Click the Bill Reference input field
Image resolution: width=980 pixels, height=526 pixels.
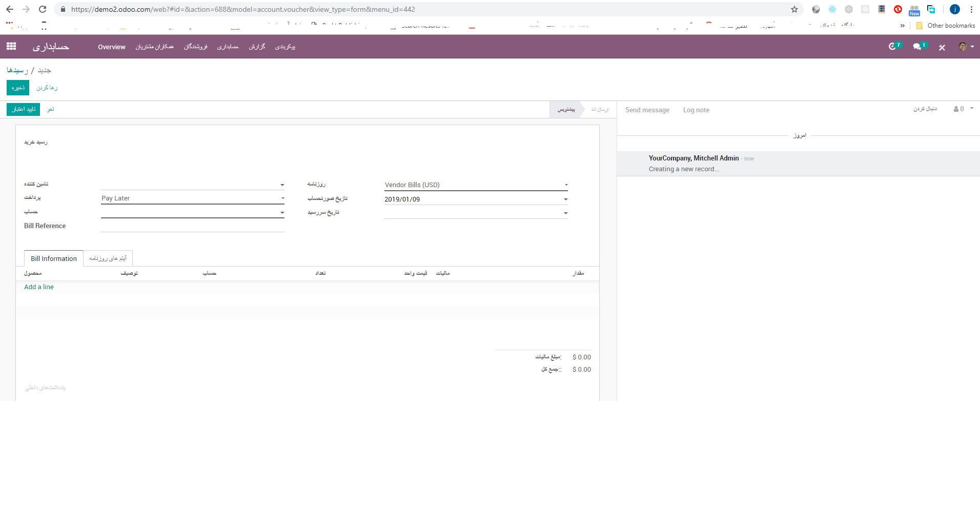[192, 226]
